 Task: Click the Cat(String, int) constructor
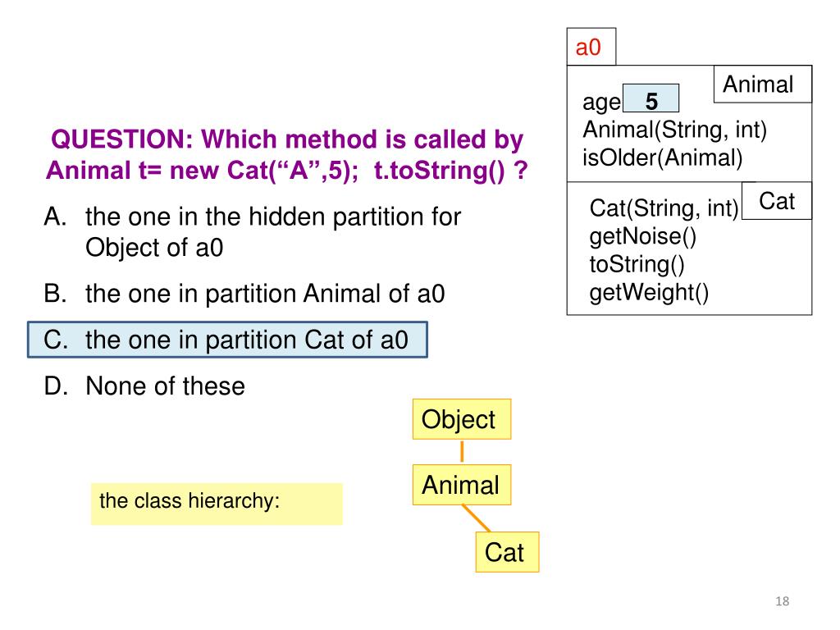pos(664,208)
